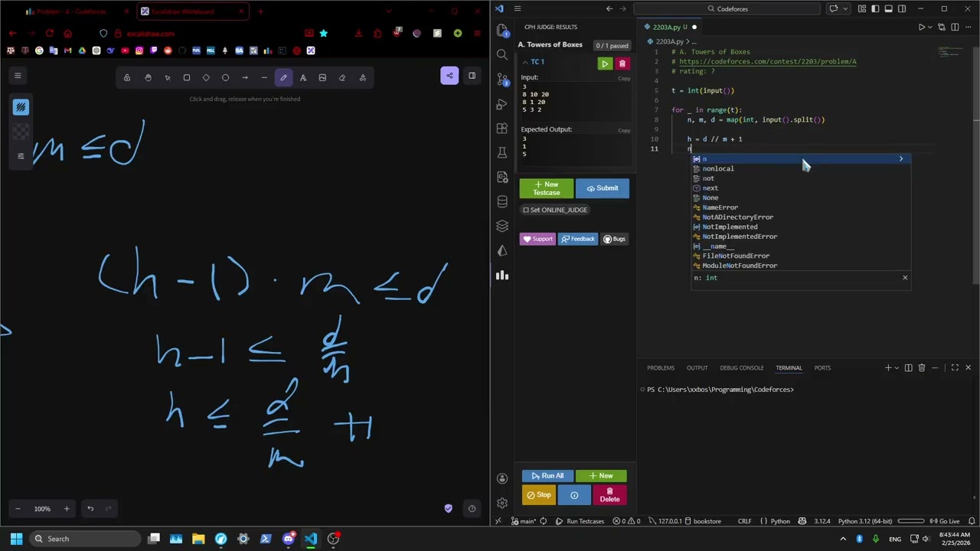This screenshot has height=551, width=980.
Task: Click the yellow Stop button
Action: click(538, 495)
